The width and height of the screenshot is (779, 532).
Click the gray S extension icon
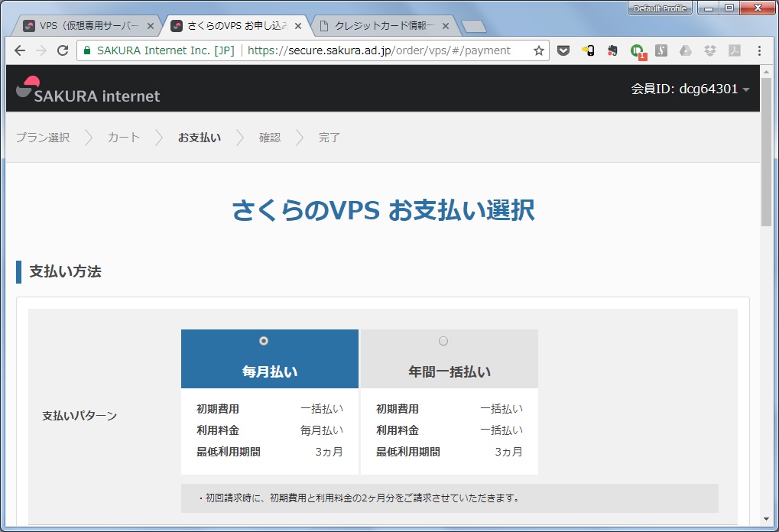click(x=661, y=50)
